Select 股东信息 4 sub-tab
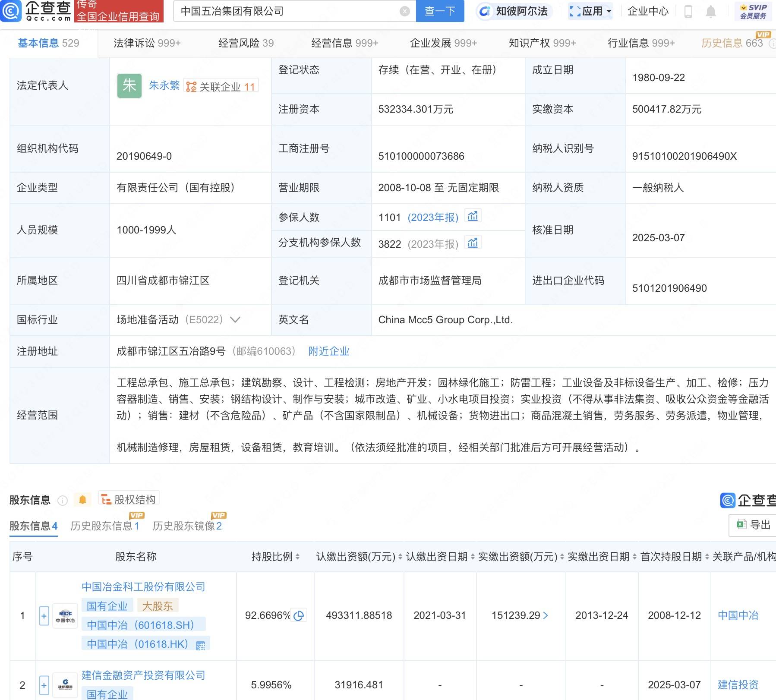The width and height of the screenshot is (776, 700). [34, 526]
